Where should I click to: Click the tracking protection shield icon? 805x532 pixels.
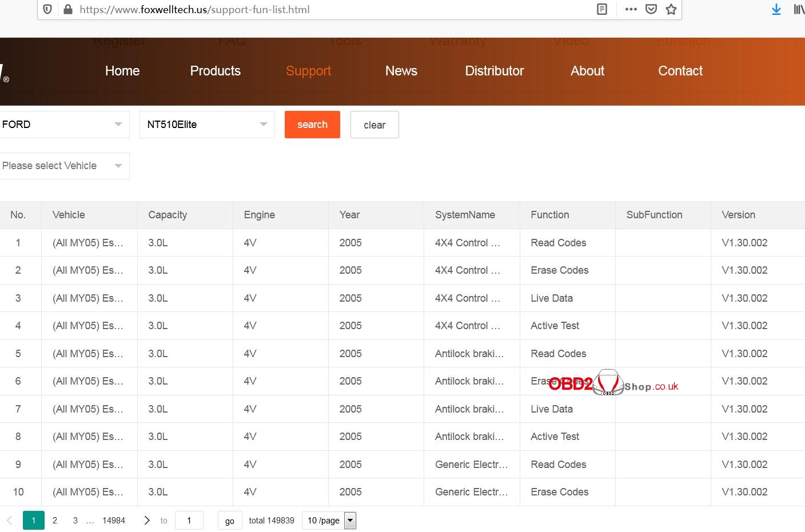48,9
